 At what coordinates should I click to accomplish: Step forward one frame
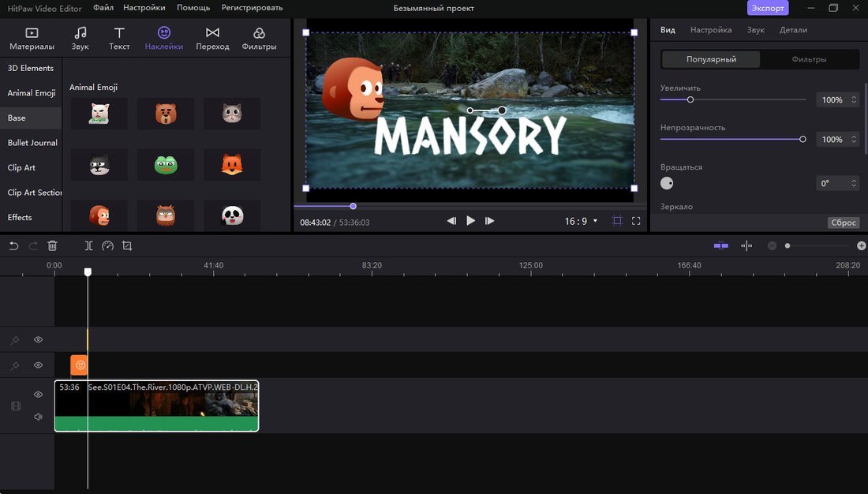tap(489, 221)
